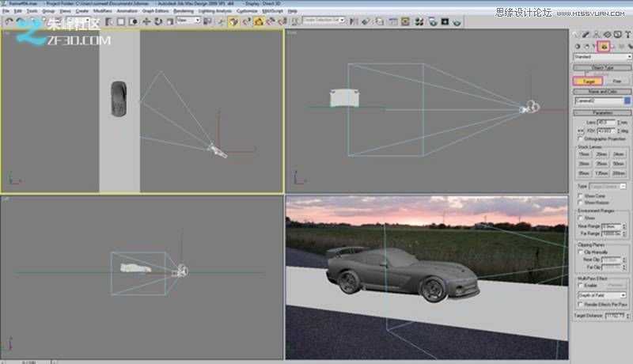Screen dimensions: 633x364
Task: Open the Customize menu
Action: coord(247,11)
